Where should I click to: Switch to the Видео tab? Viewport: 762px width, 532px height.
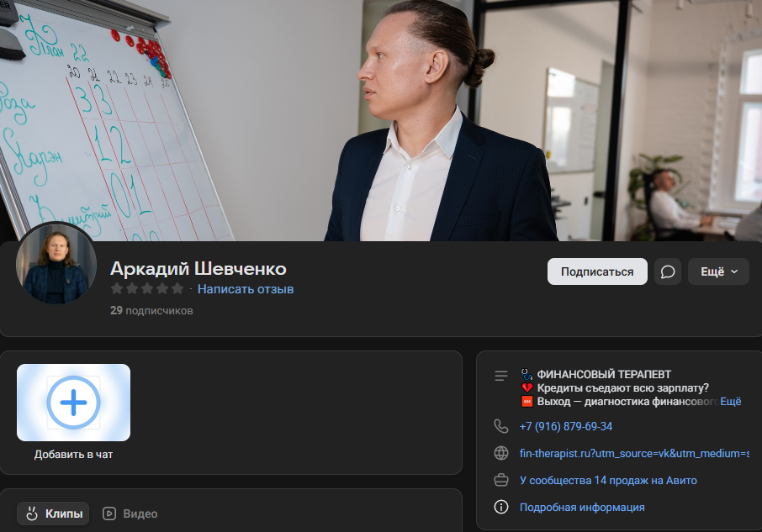pyautogui.click(x=130, y=514)
